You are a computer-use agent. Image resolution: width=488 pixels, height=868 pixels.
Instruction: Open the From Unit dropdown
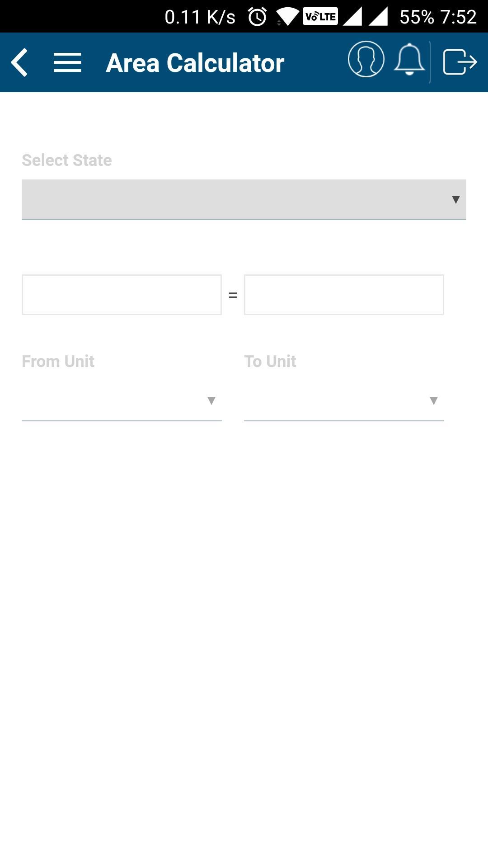click(x=122, y=401)
